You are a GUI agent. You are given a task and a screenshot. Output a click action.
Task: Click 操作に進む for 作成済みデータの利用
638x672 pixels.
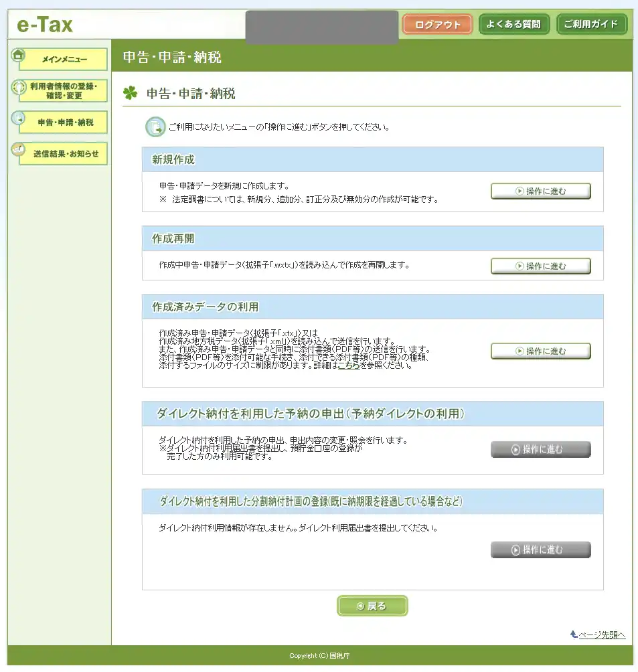tap(540, 351)
